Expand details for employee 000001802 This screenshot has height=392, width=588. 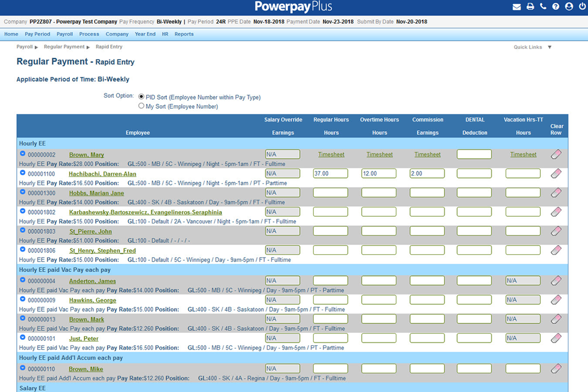point(23,211)
